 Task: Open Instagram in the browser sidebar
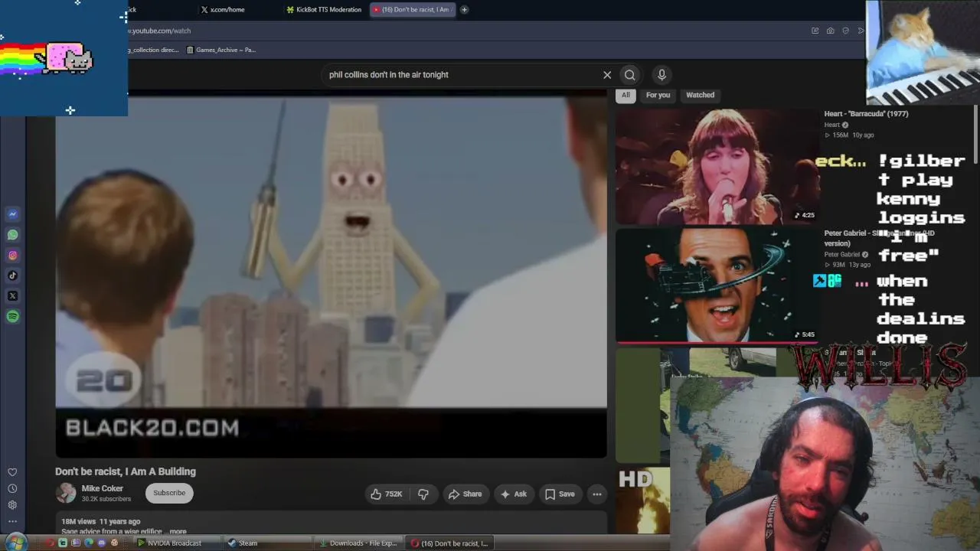tap(13, 256)
